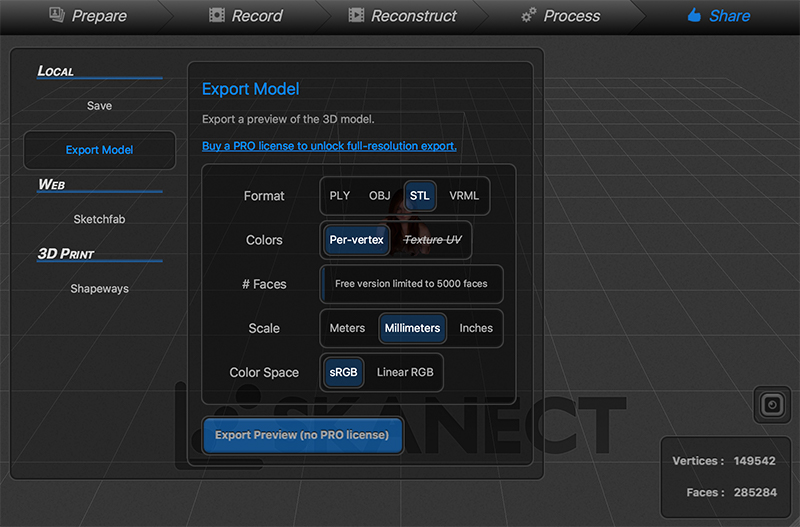Set scale to Meters

point(347,328)
